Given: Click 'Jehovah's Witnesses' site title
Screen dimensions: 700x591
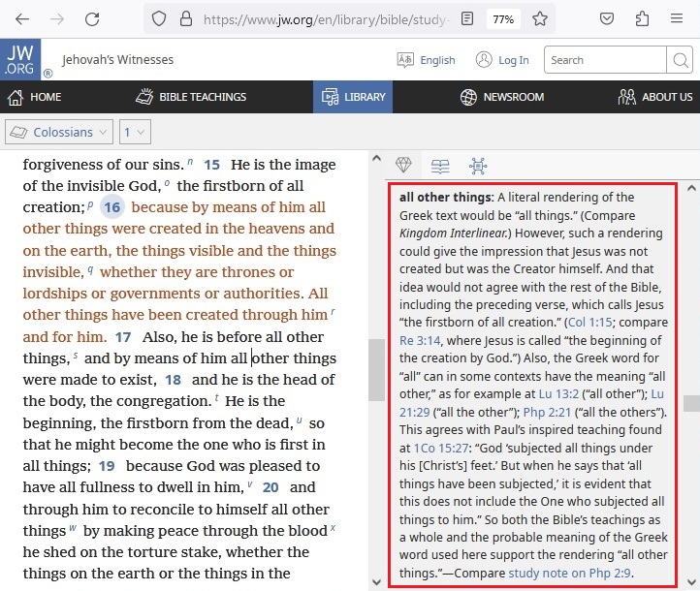Looking at the screenshot, I should tap(118, 60).
